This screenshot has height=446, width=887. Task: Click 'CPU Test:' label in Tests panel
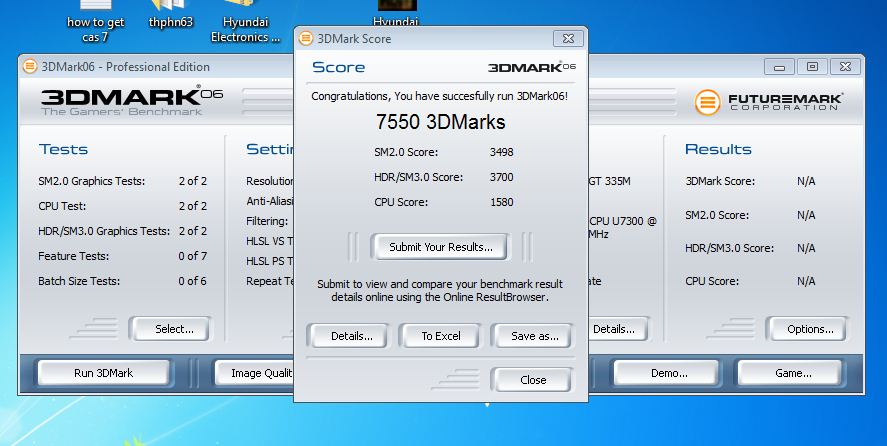tap(62, 206)
